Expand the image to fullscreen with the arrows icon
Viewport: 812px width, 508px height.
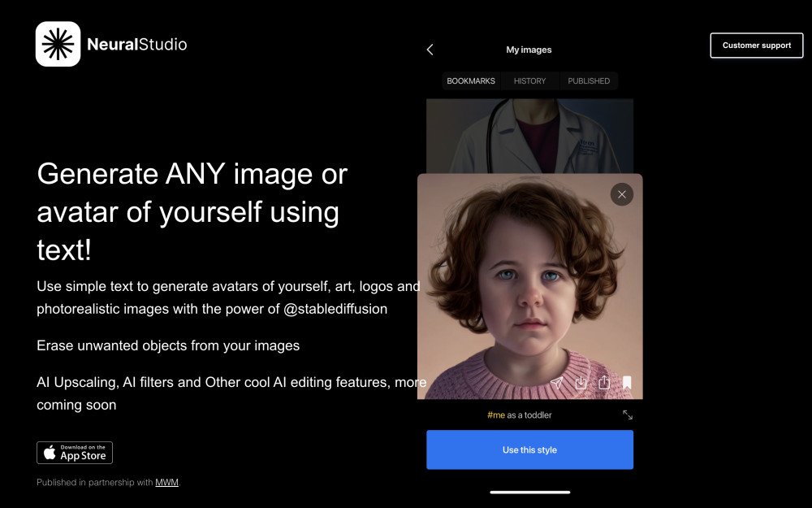point(627,415)
